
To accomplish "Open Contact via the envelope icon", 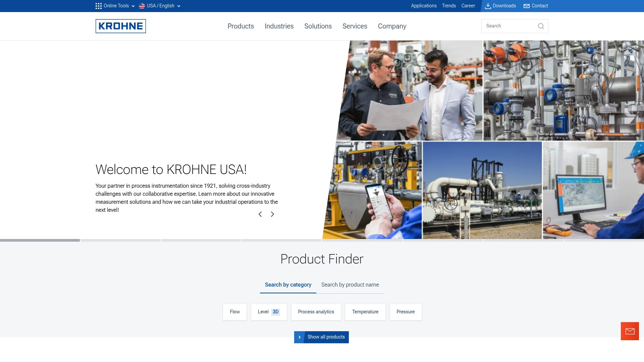I will 526,6.
